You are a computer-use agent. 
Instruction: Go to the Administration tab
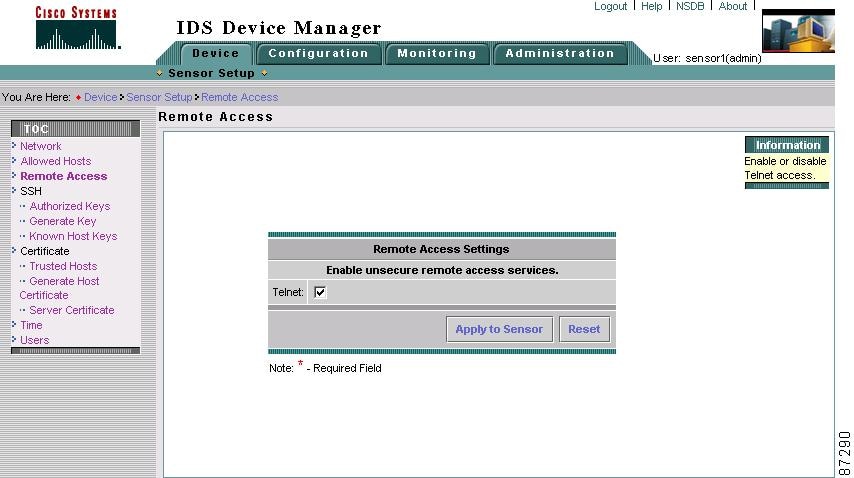560,53
